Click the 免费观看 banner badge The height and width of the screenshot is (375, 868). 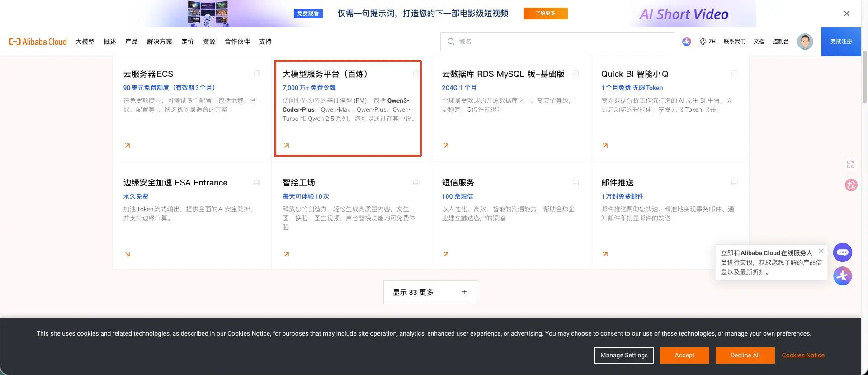(308, 14)
